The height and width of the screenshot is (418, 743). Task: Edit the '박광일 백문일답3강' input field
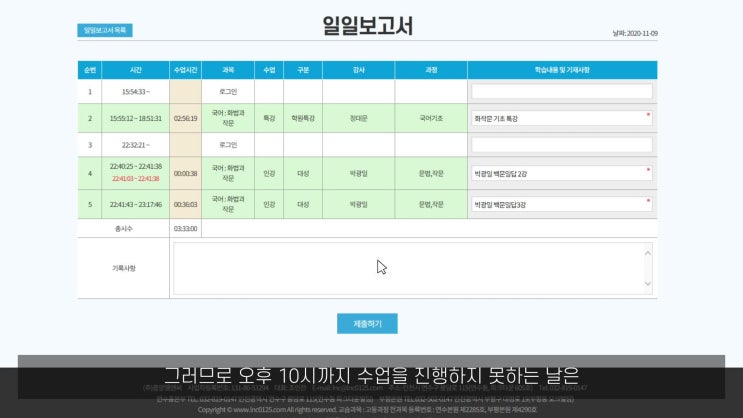click(x=562, y=205)
